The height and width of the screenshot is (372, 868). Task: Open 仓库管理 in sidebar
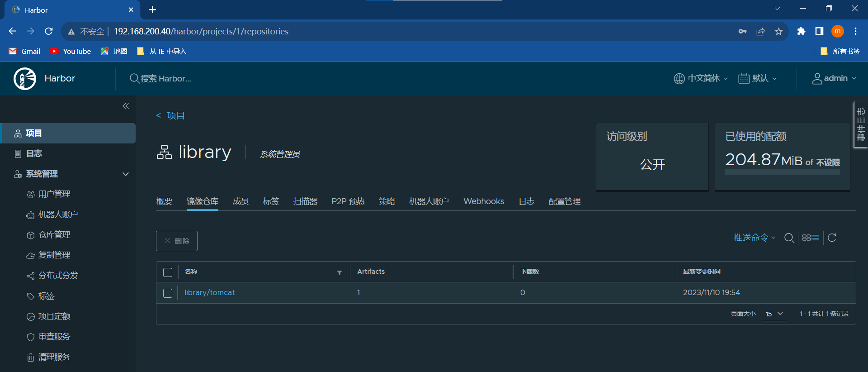click(x=54, y=235)
